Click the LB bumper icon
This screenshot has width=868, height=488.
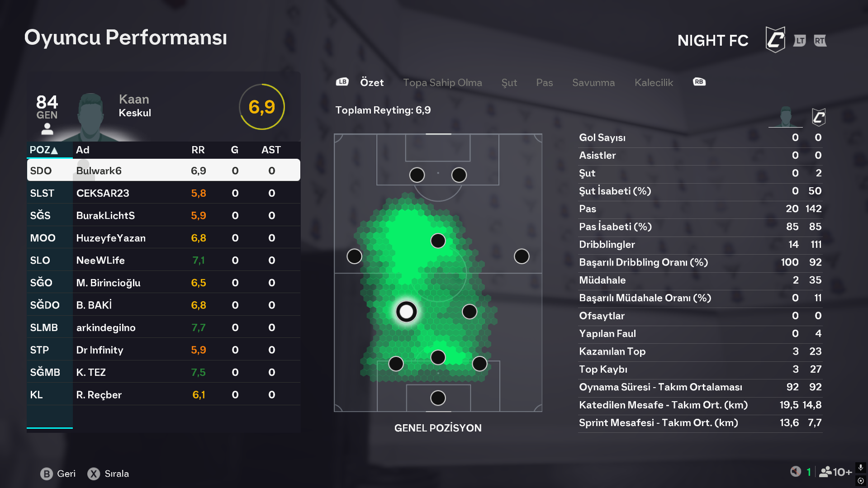(x=342, y=82)
